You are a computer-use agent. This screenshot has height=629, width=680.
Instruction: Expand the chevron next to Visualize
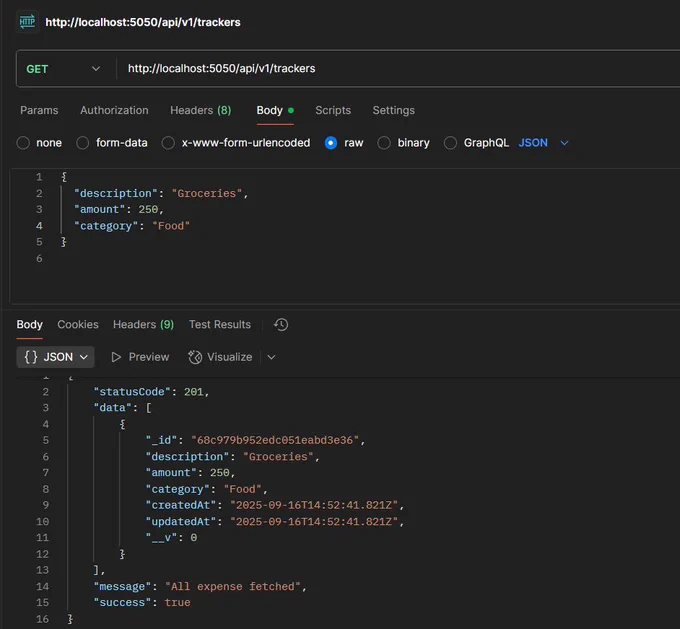pos(271,357)
